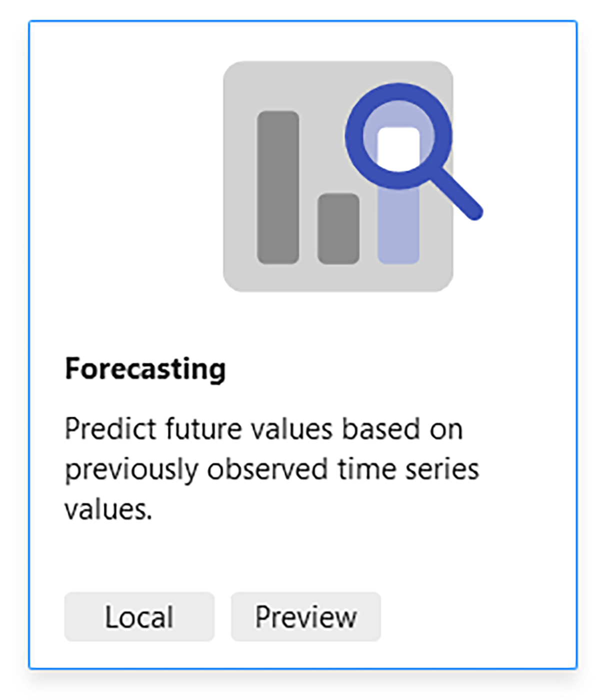Click the final "values." line of text
Viewport: 600px width, 700px height.
[x=108, y=510]
